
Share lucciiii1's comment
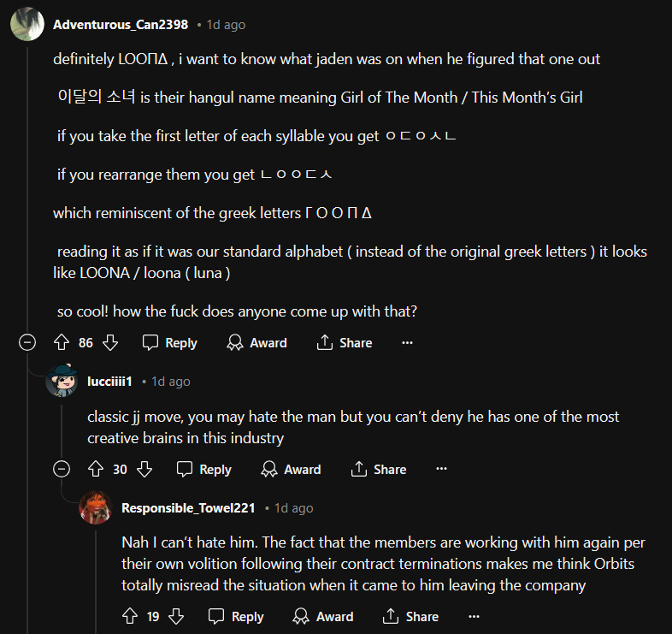click(378, 470)
